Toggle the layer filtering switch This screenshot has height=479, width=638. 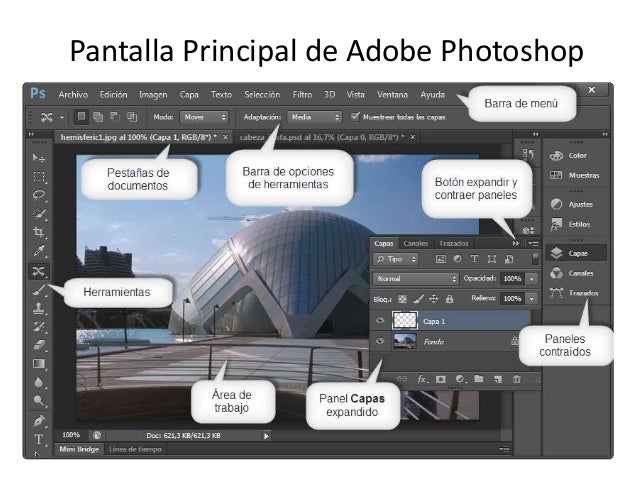point(535,258)
